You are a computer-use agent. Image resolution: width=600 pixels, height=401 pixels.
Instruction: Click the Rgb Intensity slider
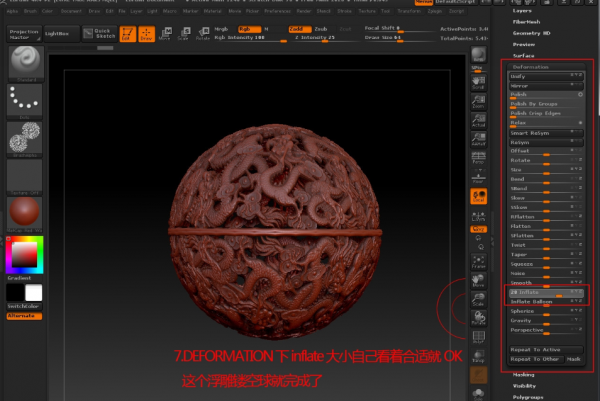(250, 38)
